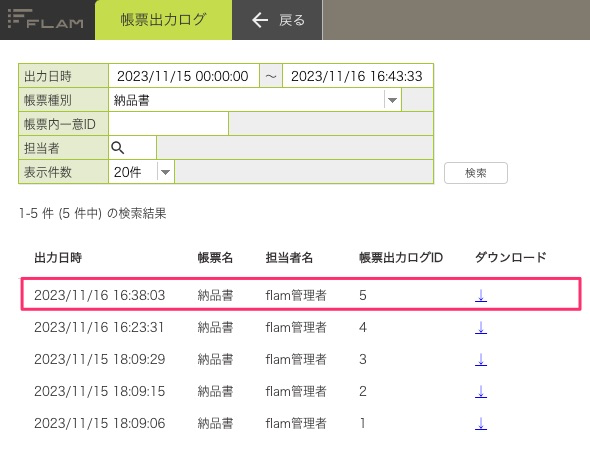Expand the 帳票種別 dropdown arrow
Image resolution: width=590 pixels, height=471 pixels.
pos(392,100)
